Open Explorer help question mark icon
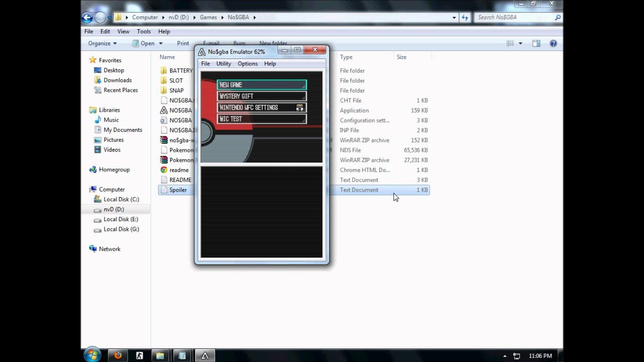Screen dimensions: 644x362 pyautogui.click(x=553, y=44)
